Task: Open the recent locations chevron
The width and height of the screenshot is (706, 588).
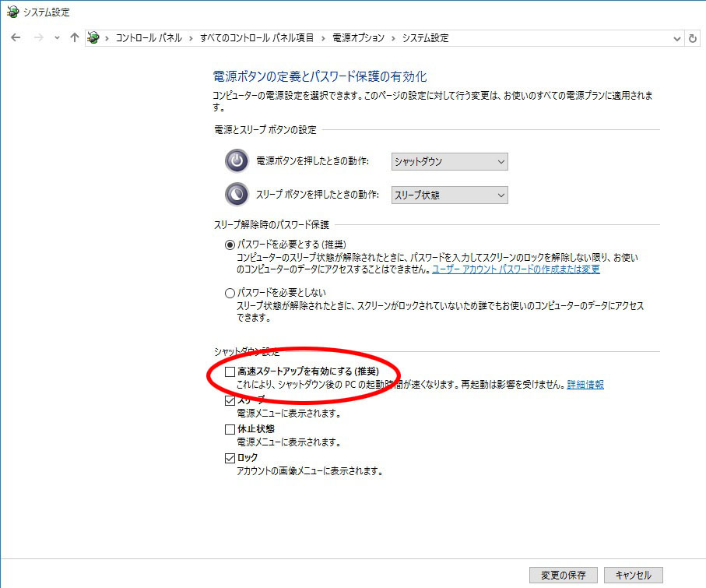Action: pos(57,38)
